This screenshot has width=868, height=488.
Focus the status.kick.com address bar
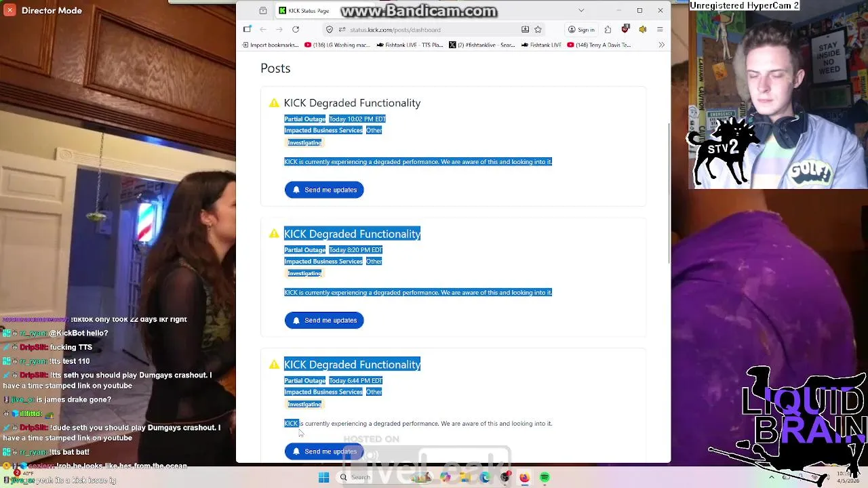pyautogui.click(x=434, y=29)
